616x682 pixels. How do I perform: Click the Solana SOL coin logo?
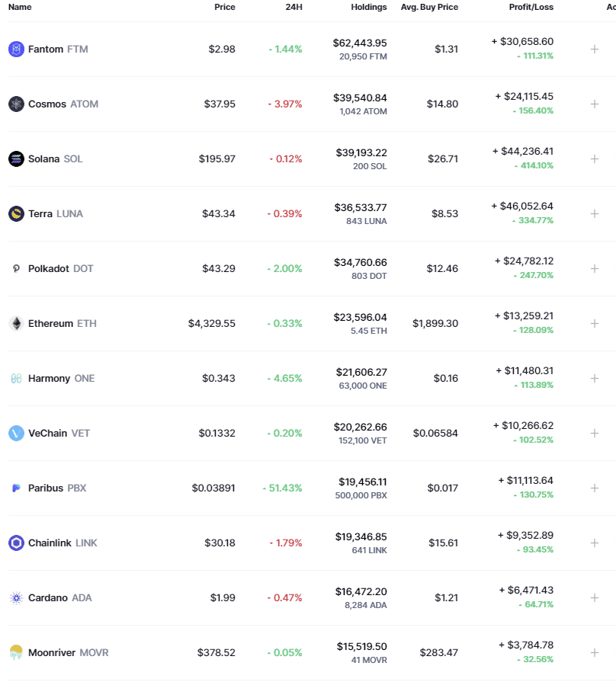(16, 158)
